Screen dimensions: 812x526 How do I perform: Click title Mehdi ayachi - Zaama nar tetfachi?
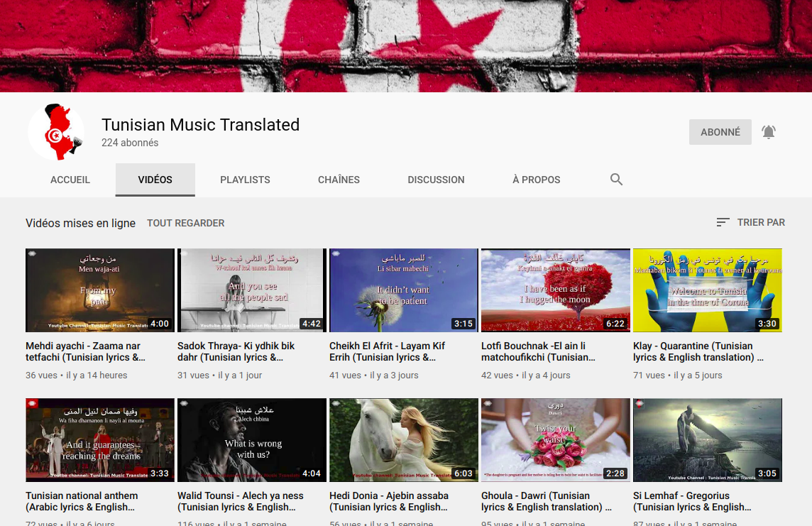(85, 351)
